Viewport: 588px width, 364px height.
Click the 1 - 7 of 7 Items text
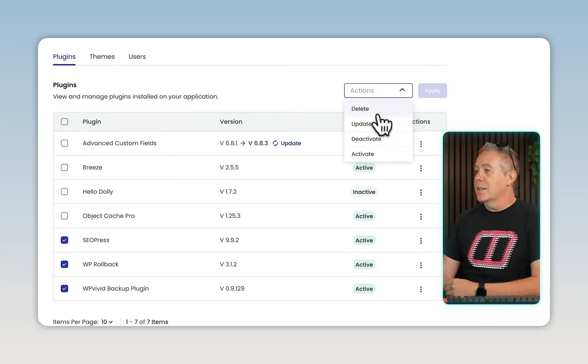(x=147, y=322)
